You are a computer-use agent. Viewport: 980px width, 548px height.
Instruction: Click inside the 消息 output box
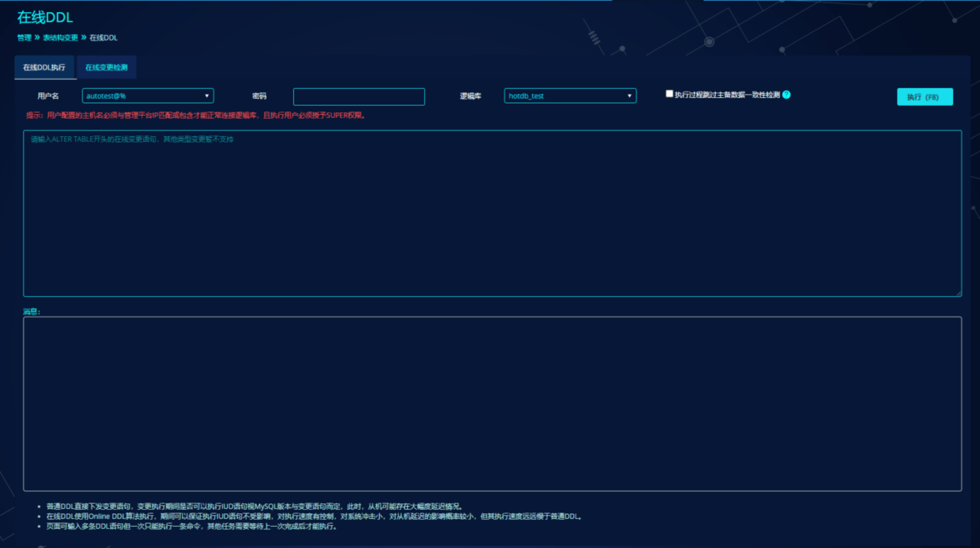[x=492, y=404]
